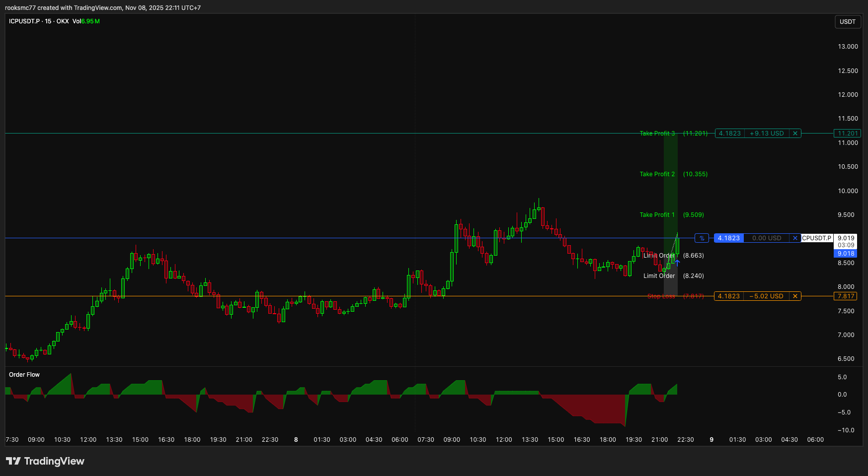The image size is (868, 476).
Task: Click the position 0.00 USD profit label
Action: pyautogui.click(x=767, y=238)
